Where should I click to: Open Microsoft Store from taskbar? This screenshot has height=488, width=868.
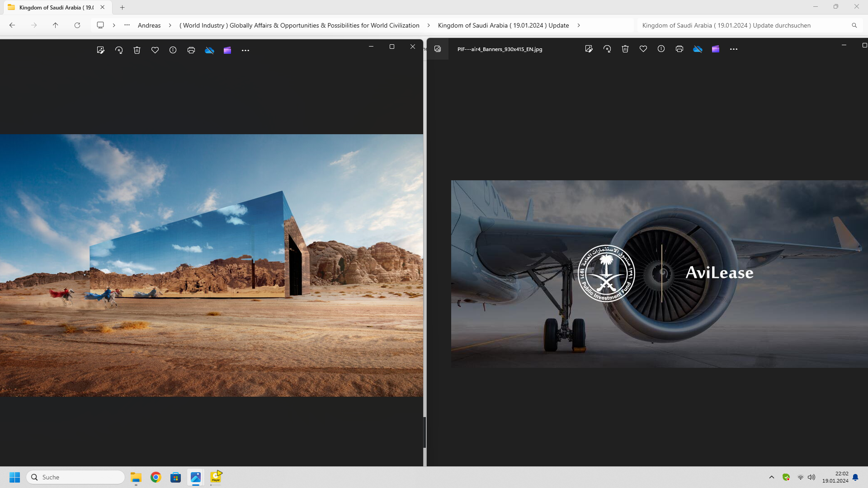(x=176, y=477)
